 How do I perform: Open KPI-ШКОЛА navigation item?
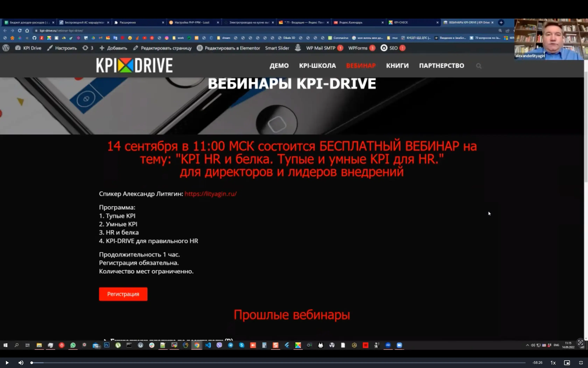(317, 66)
